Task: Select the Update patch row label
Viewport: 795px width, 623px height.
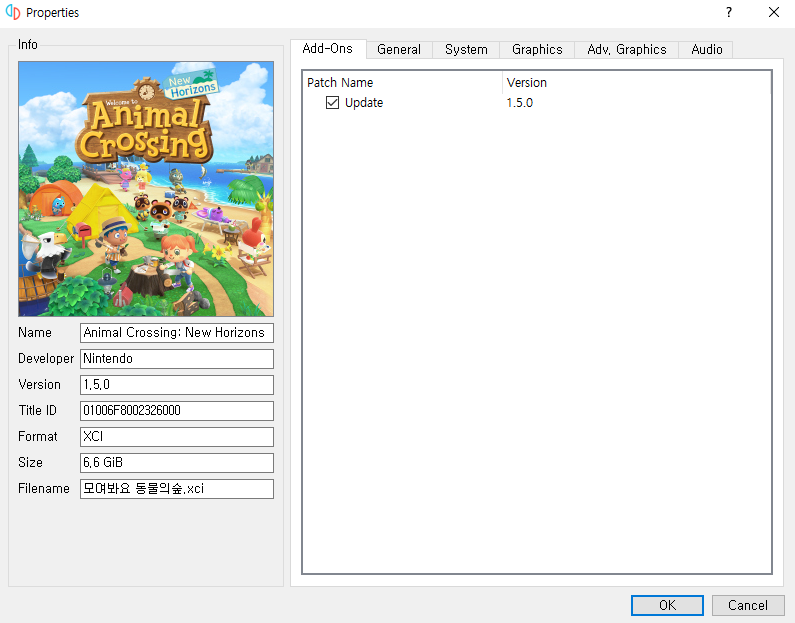Action: (364, 102)
